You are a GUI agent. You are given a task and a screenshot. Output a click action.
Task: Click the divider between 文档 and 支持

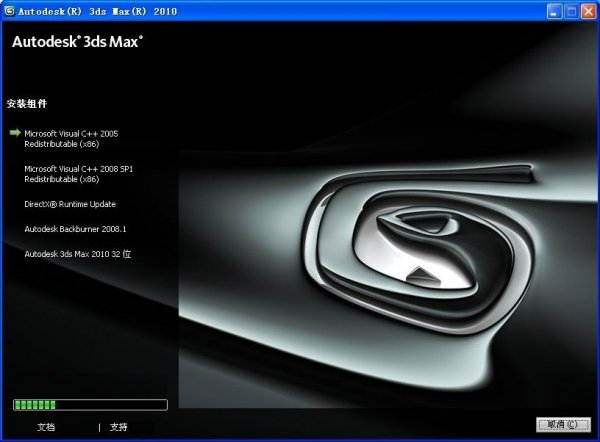[99, 427]
